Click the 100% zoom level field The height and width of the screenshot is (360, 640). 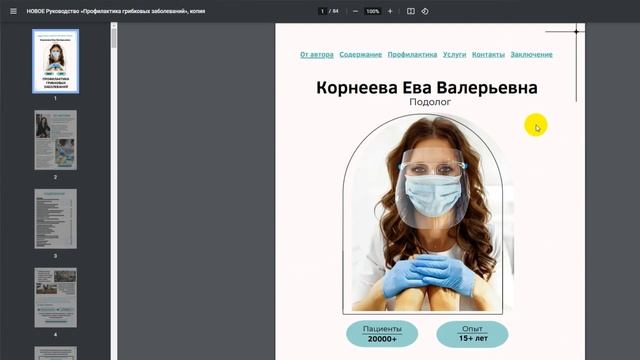(372, 11)
